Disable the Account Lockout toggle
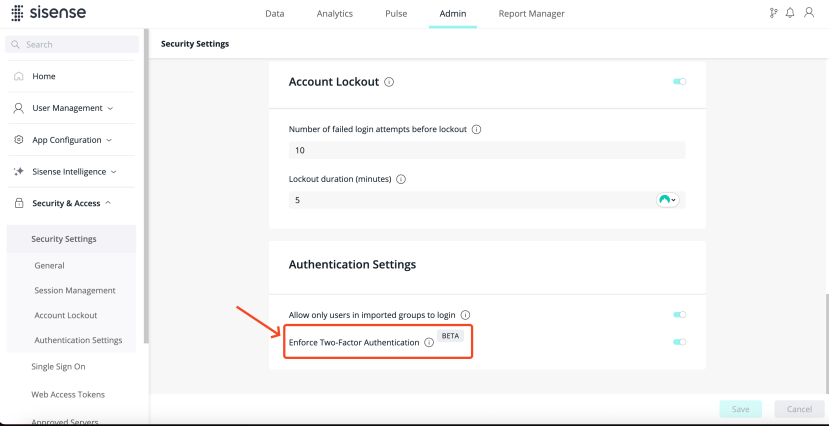 [680, 82]
